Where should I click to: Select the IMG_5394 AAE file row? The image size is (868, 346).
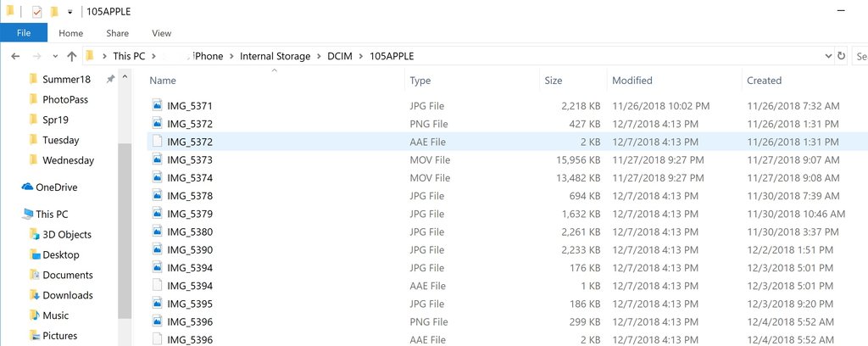(498, 286)
